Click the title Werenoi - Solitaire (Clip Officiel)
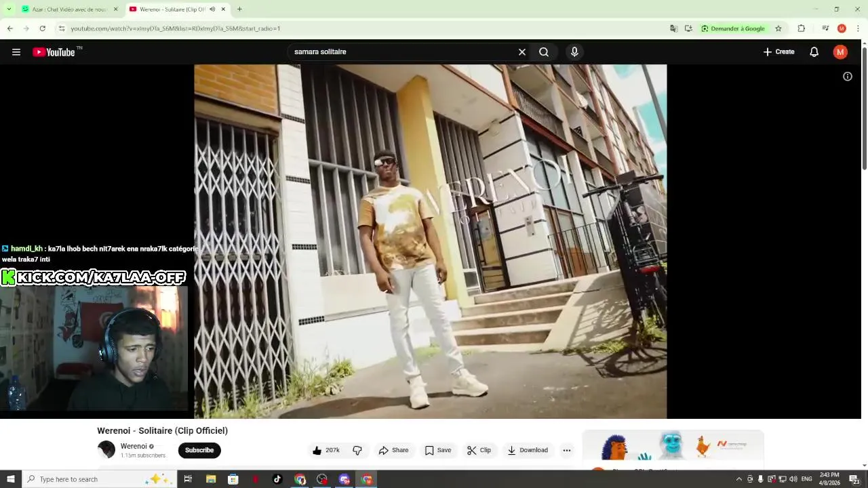 (x=162, y=430)
